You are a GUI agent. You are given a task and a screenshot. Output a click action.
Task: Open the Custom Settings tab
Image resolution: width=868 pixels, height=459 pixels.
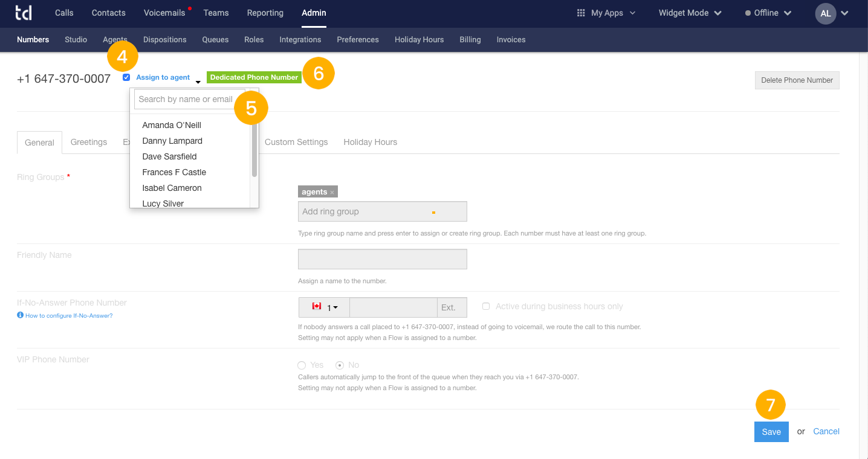[x=296, y=142]
